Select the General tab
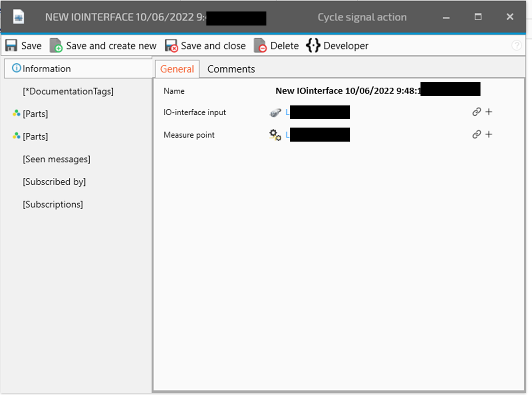 tap(177, 69)
